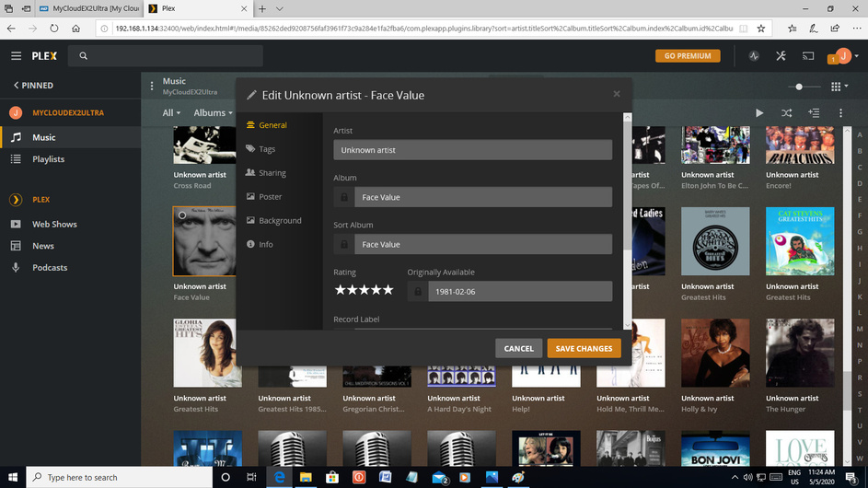
Task: Click the Plex logo
Action: 44,56
